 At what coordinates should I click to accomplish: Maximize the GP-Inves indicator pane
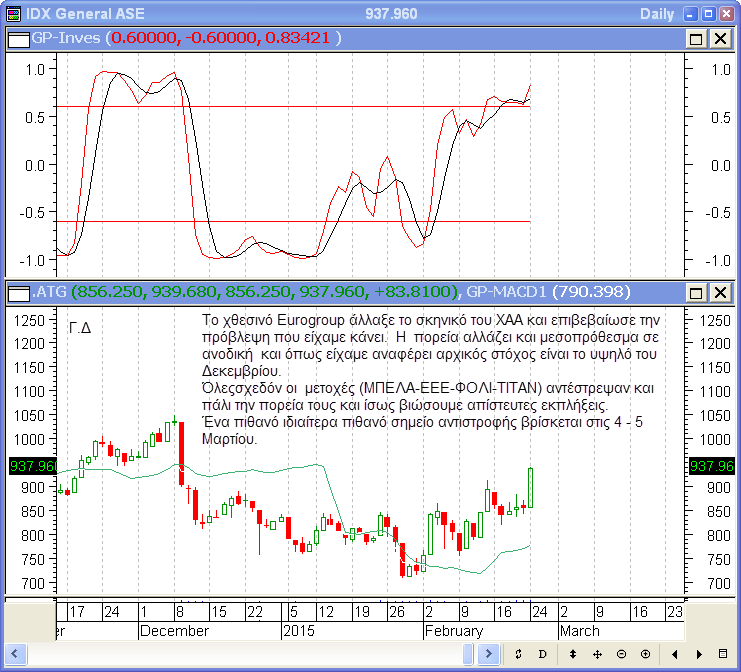coord(696,39)
